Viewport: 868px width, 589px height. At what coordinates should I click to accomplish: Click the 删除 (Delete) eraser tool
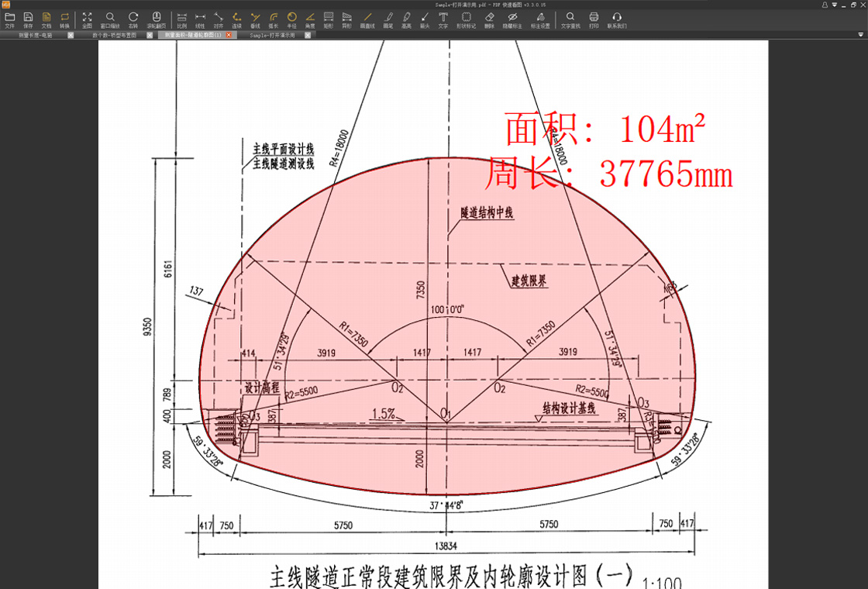(x=489, y=20)
